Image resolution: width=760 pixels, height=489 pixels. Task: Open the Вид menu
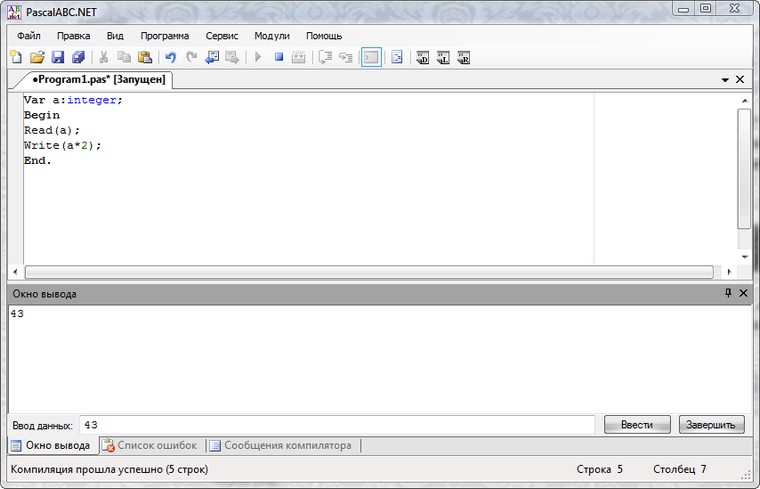tap(115, 36)
